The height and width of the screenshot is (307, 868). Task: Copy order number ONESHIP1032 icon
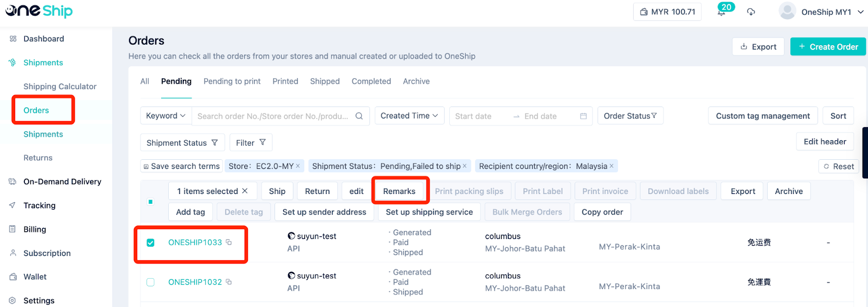coord(229,282)
